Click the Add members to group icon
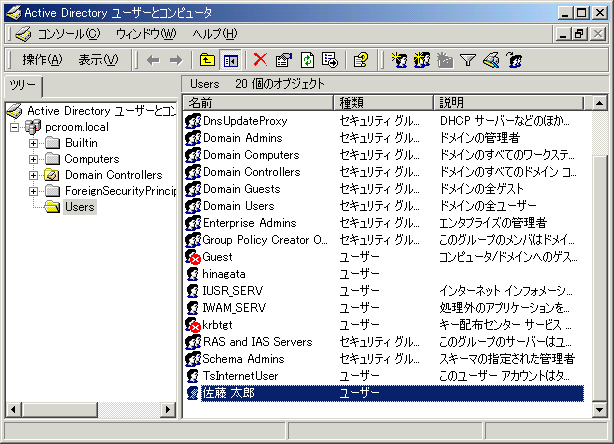 tap(514, 60)
